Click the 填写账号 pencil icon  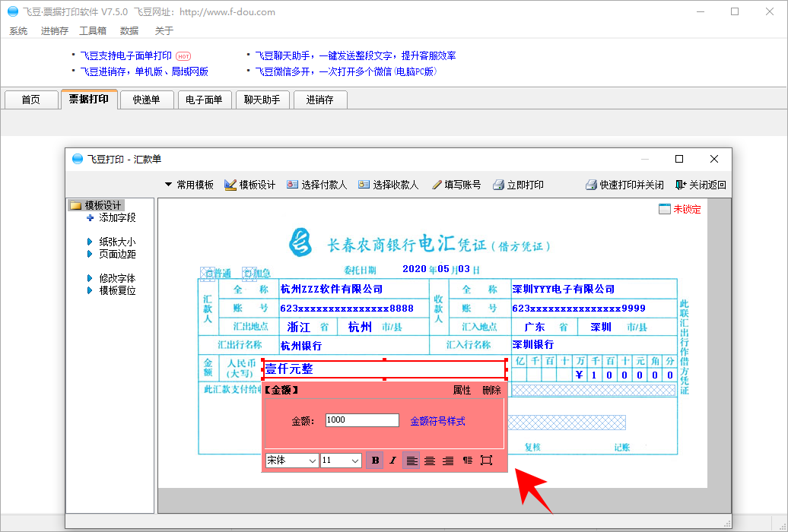437,185
